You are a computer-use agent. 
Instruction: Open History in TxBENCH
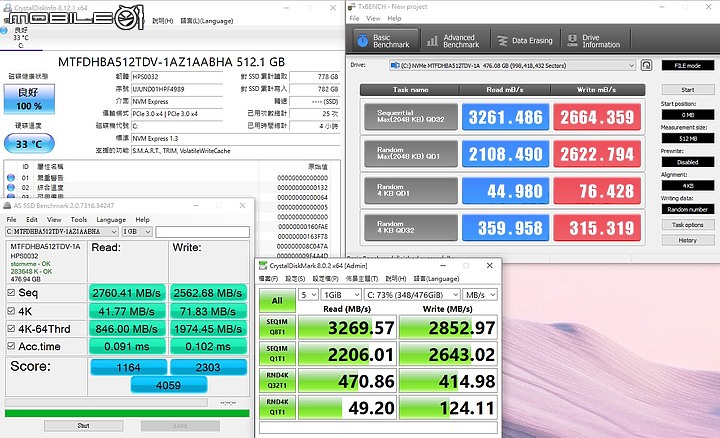[687, 240]
